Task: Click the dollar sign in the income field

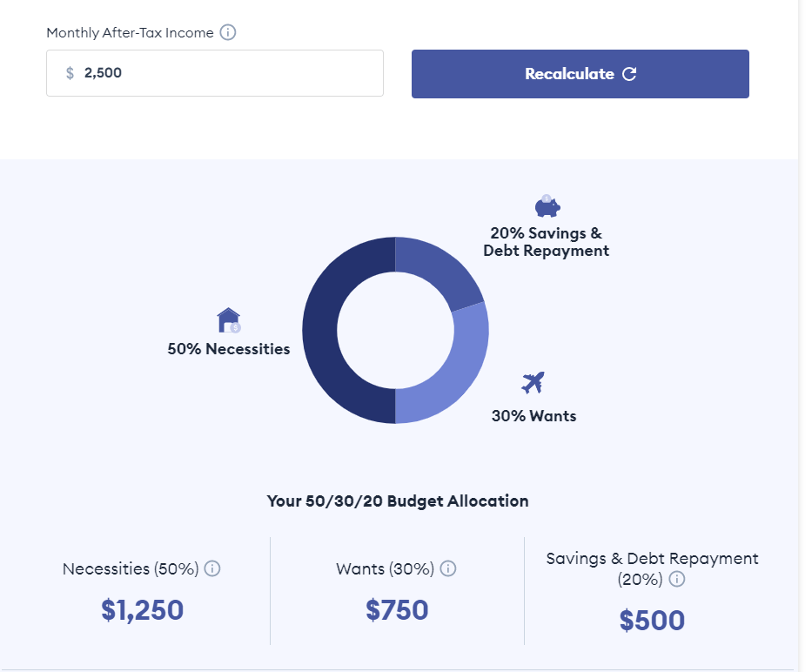Action: click(x=70, y=73)
